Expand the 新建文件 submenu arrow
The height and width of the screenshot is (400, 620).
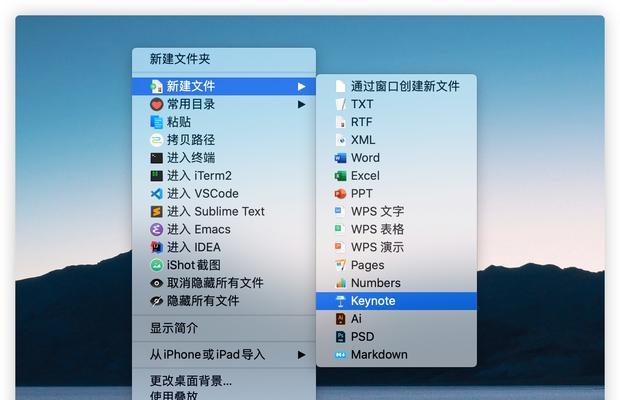[x=302, y=86]
